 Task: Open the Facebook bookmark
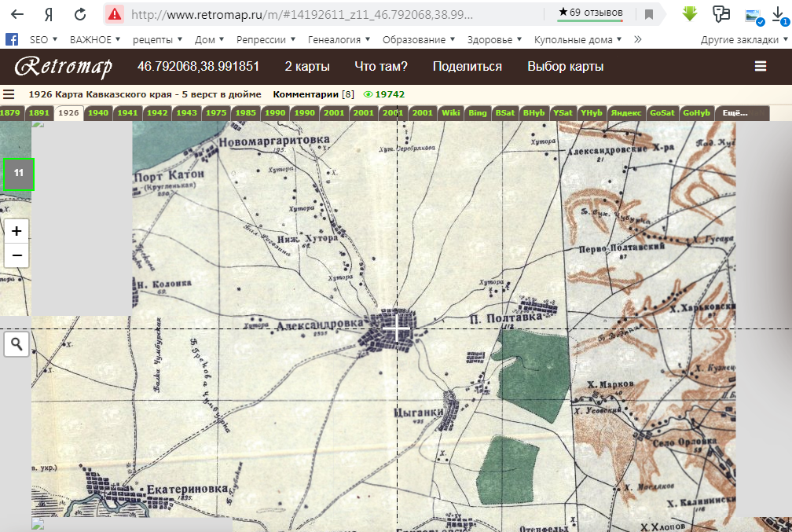pos(12,39)
